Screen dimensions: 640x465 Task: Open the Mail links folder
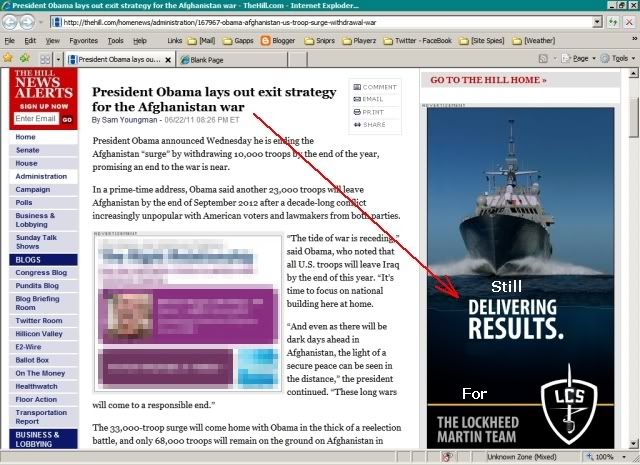201,40
